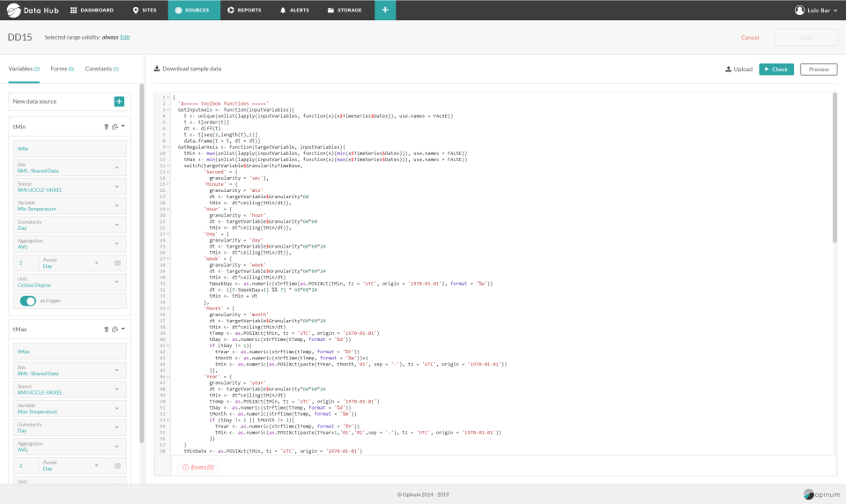Click the tMax name input field

pyautogui.click(x=70, y=352)
